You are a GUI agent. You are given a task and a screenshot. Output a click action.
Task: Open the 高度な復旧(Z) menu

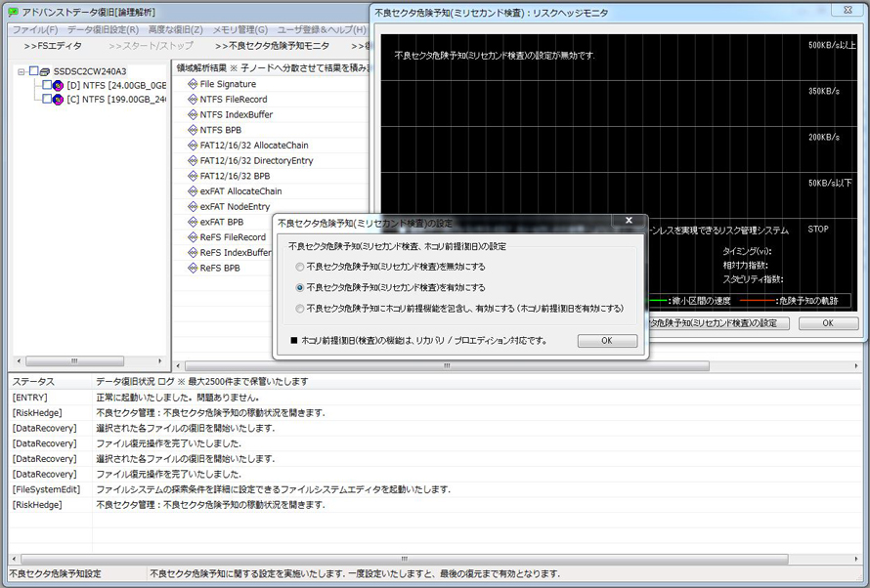tap(175, 30)
